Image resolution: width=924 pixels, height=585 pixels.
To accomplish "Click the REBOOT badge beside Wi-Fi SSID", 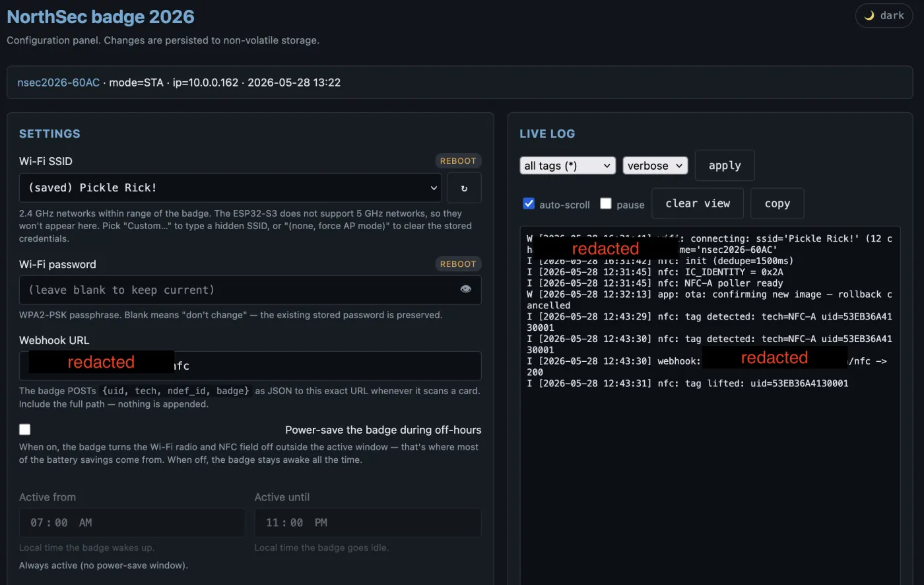I will pyautogui.click(x=458, y=161).
